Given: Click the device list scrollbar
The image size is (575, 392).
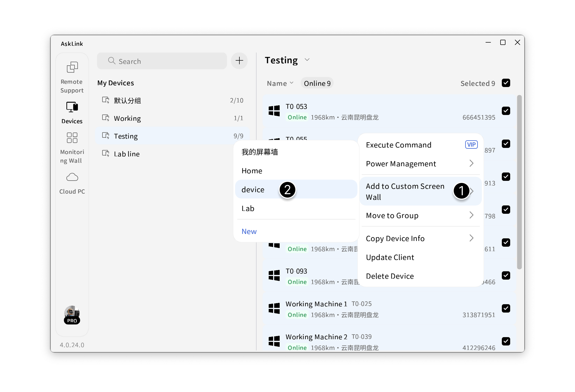Looking at the screenshot, I should click(x=520, y=183).
